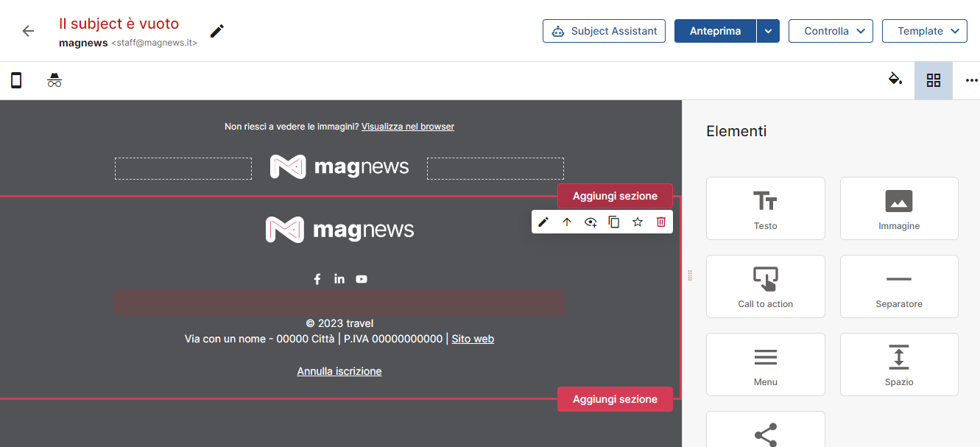The height and width of the screenshot is (447, 980).
Task: Open the Controlla dropdown
Action: [x=831, y=31]
